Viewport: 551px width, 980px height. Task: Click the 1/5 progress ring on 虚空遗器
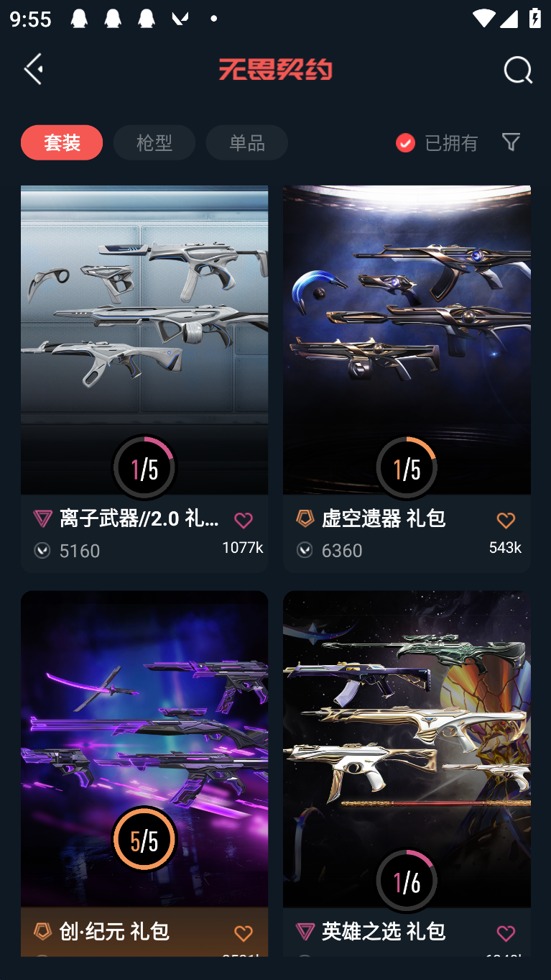pyautogui.click(x=407, y=468)
